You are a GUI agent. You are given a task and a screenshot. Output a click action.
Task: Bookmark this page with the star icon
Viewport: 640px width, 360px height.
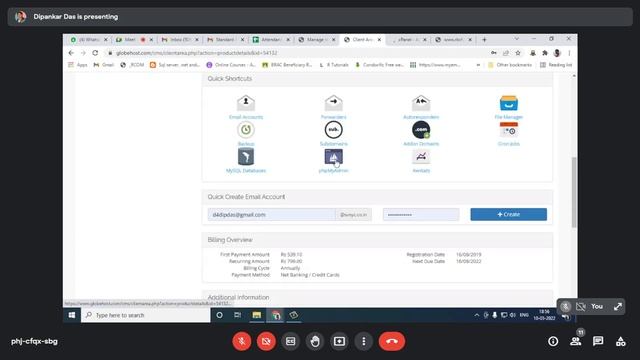pyautogui.click(x=518, y=53)
